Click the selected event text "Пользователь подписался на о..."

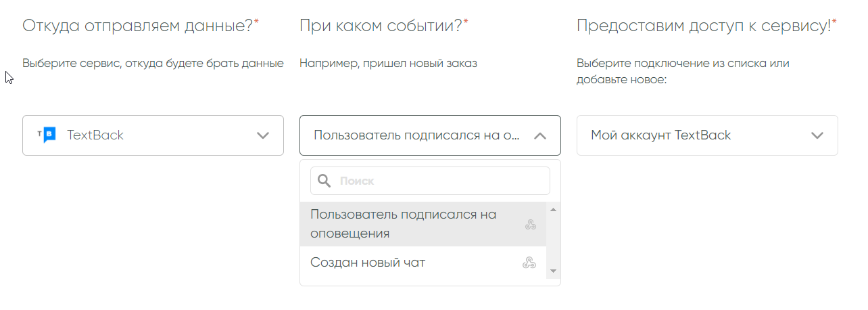(416, 135)
